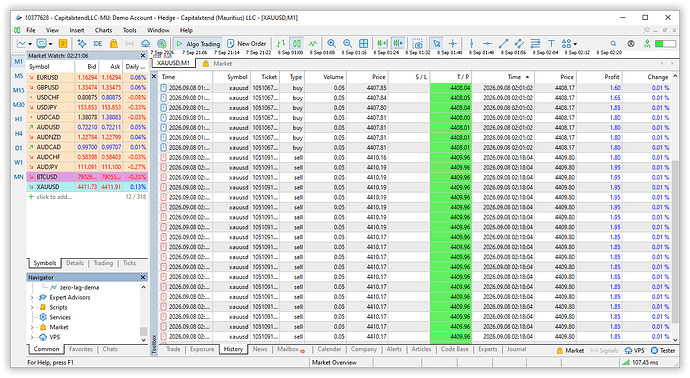Open the Favorites tab in Navigator

pos(81,349)
